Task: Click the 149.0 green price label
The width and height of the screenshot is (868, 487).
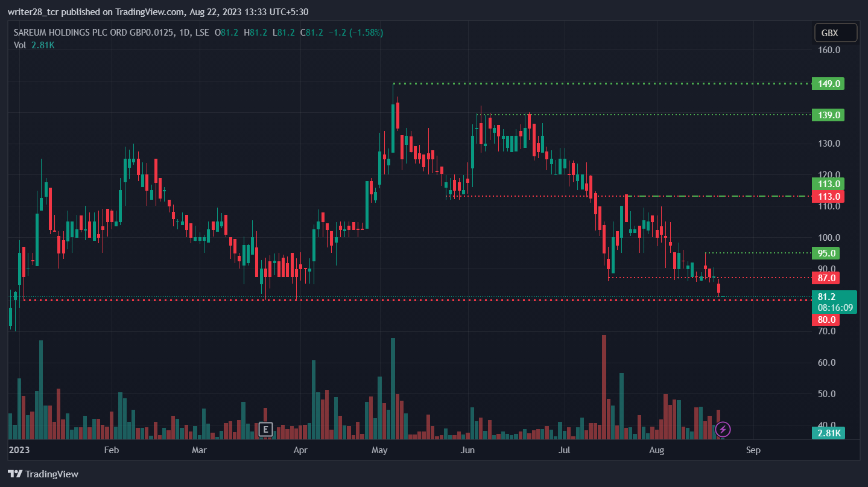Action: (828, 83)
